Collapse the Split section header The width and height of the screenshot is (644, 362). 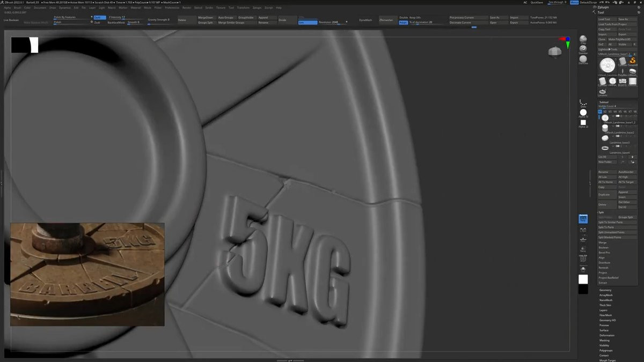(601, 212)
